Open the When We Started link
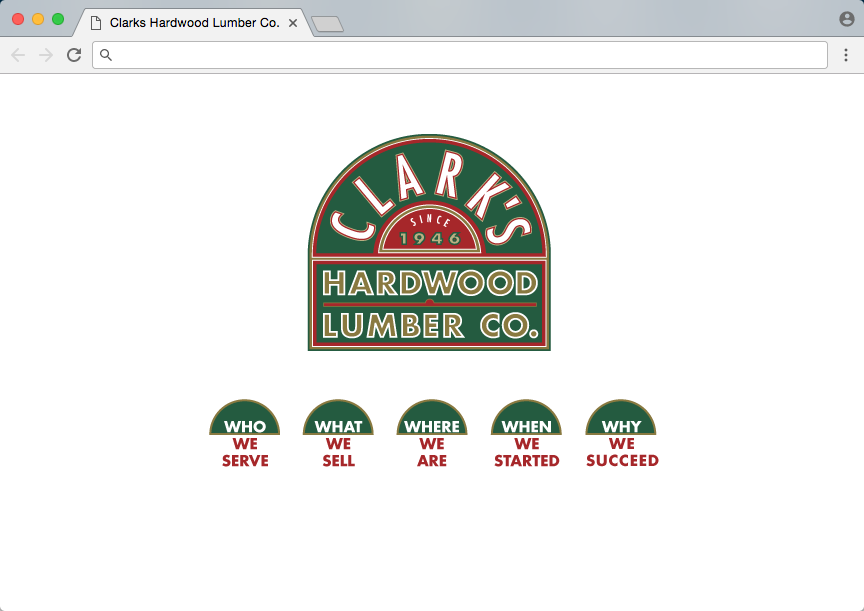Screen dimensions: 864x611 (x=526, y=434)
